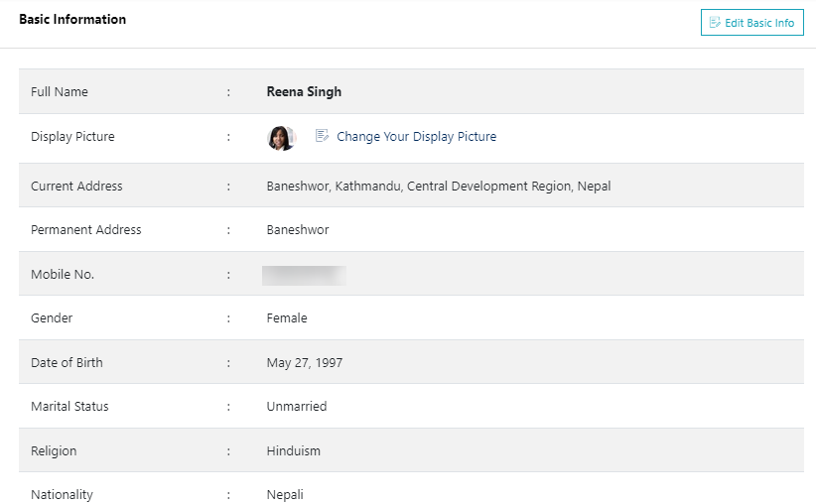Click the Marital Status label
This screenshot has width=816, height=504.
click(69, 407)
